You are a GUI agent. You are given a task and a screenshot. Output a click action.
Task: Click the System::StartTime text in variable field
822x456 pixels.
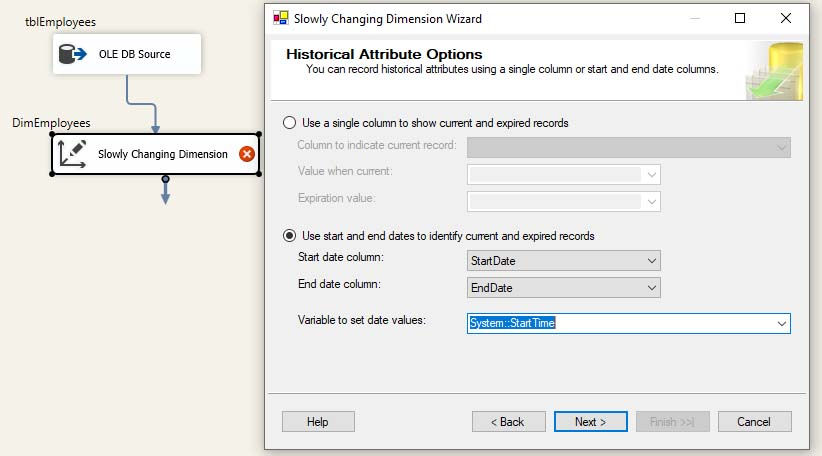point(512,323)
